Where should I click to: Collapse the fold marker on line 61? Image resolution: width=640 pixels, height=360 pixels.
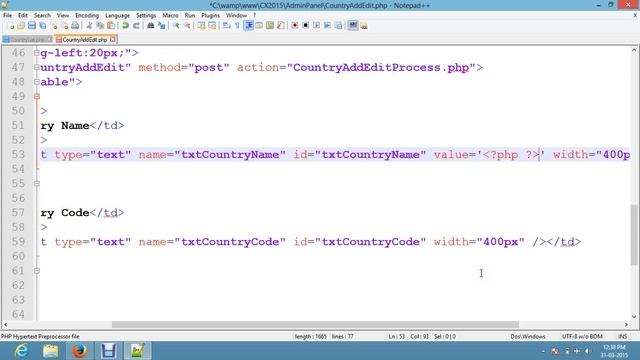coord(37,271)
